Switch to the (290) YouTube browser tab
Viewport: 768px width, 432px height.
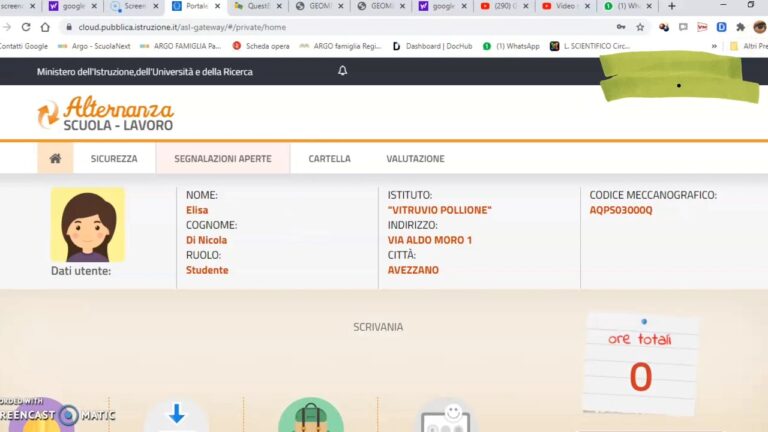[505, 6]
